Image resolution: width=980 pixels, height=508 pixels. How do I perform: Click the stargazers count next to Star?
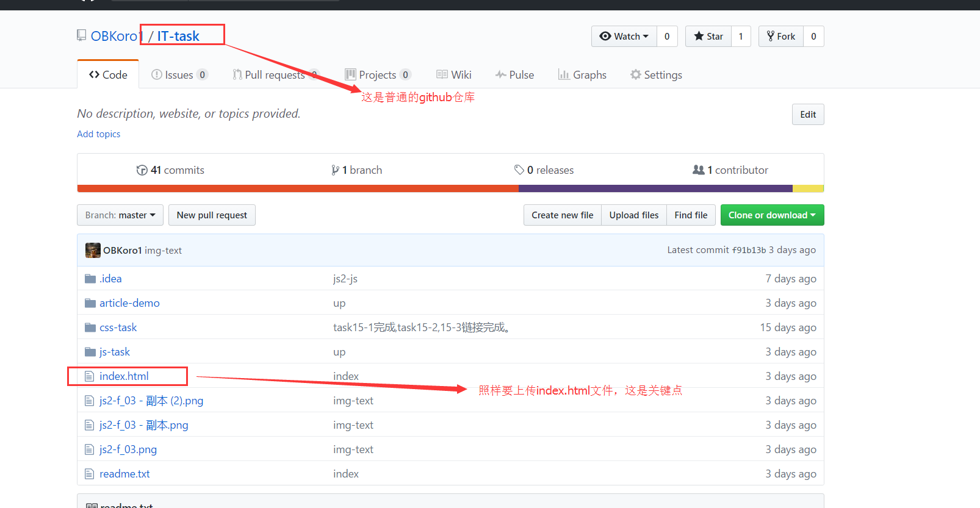click(741, 36)
